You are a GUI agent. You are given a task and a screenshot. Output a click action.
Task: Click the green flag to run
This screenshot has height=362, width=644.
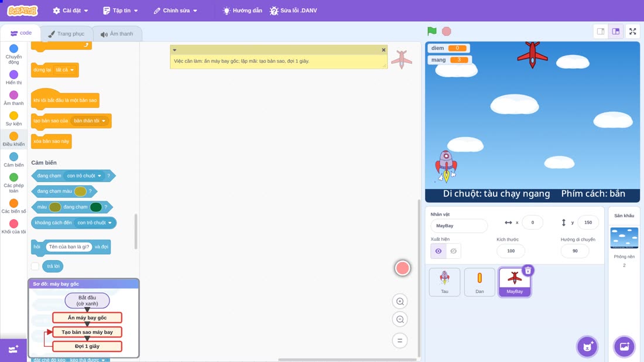431,31
